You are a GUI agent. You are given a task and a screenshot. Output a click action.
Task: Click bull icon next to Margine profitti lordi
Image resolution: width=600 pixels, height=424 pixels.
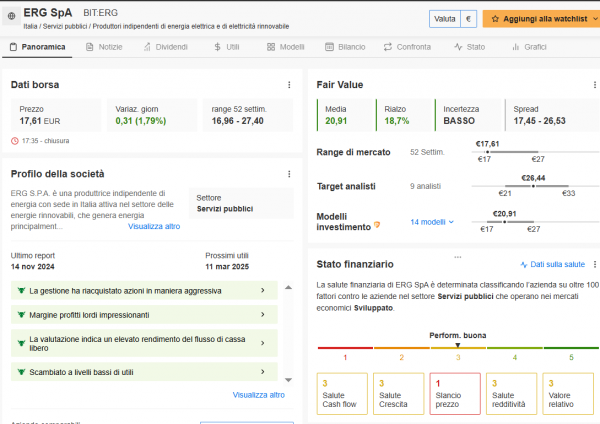[21, 315]
